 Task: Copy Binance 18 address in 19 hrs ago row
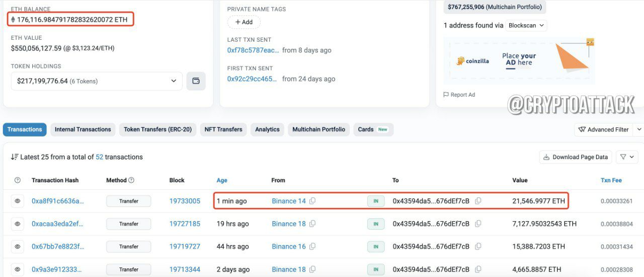click(312, 224)
